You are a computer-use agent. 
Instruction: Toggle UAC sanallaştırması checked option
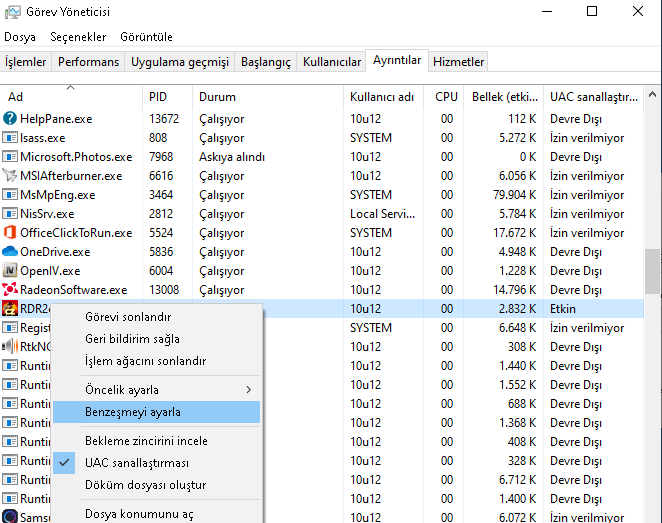156,463
